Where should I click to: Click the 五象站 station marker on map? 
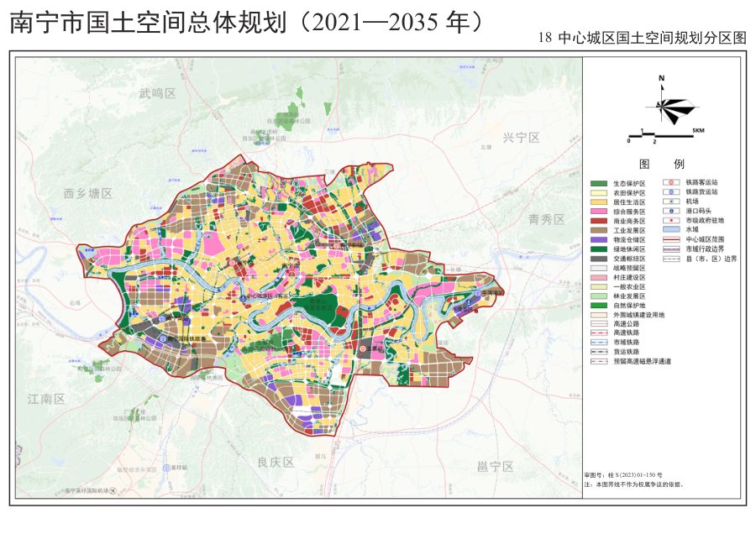[x=363, y=348]
